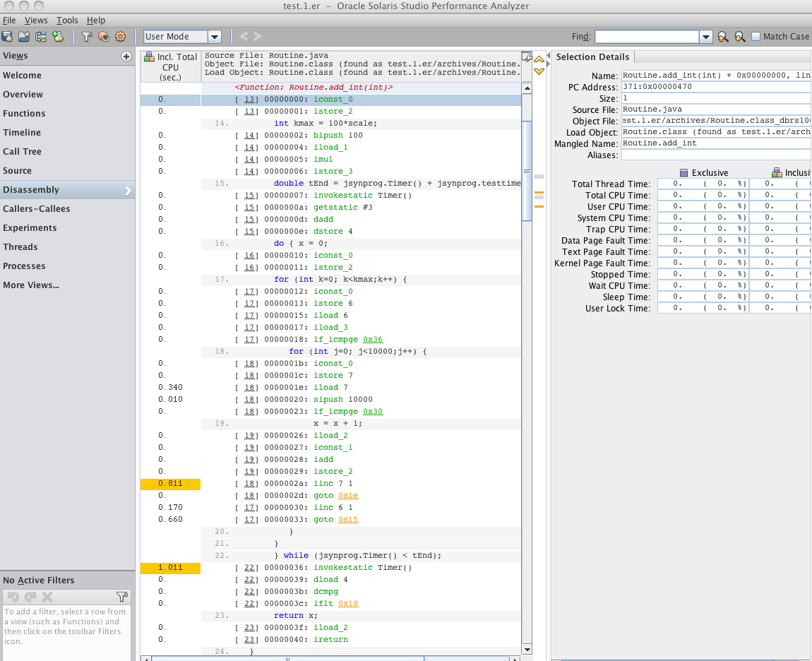This screenshot has width=812, height=661.
Task: Click the forward navigation arrow
Action: tap(258, 36)
